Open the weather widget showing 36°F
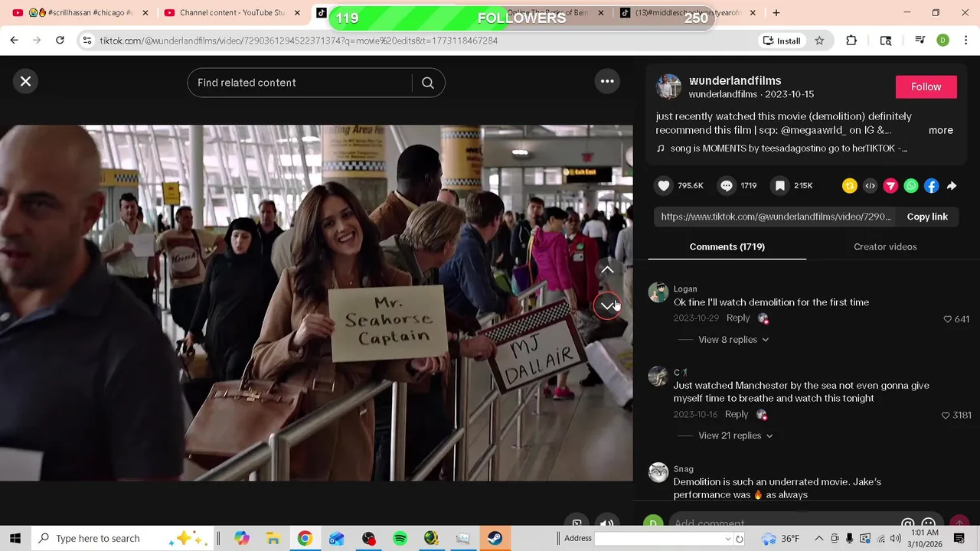Screen dimensions: 980x551 point(781,539)
